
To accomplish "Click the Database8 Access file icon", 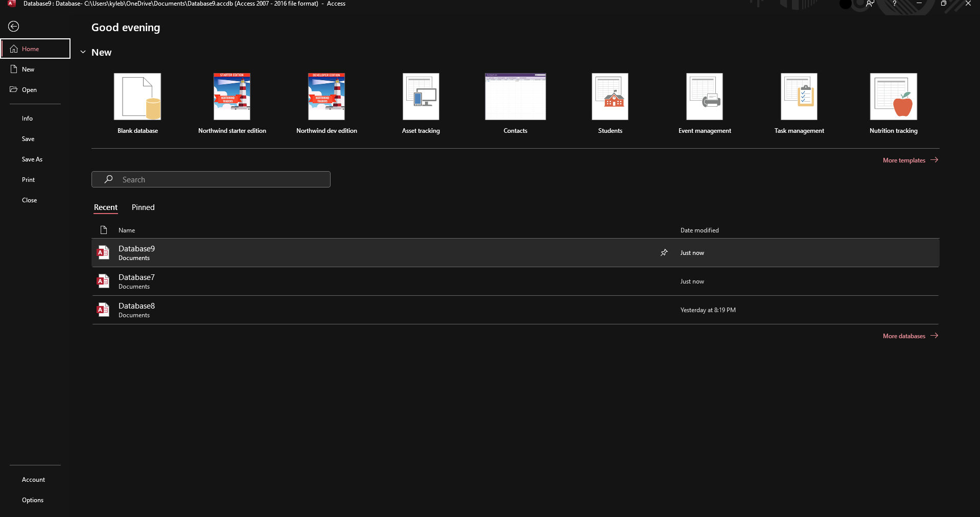I will pyautogui.click(x=103, y=310).
